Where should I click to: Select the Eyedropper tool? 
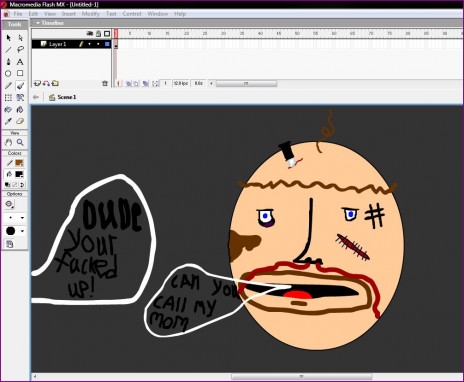click(9, 121)
